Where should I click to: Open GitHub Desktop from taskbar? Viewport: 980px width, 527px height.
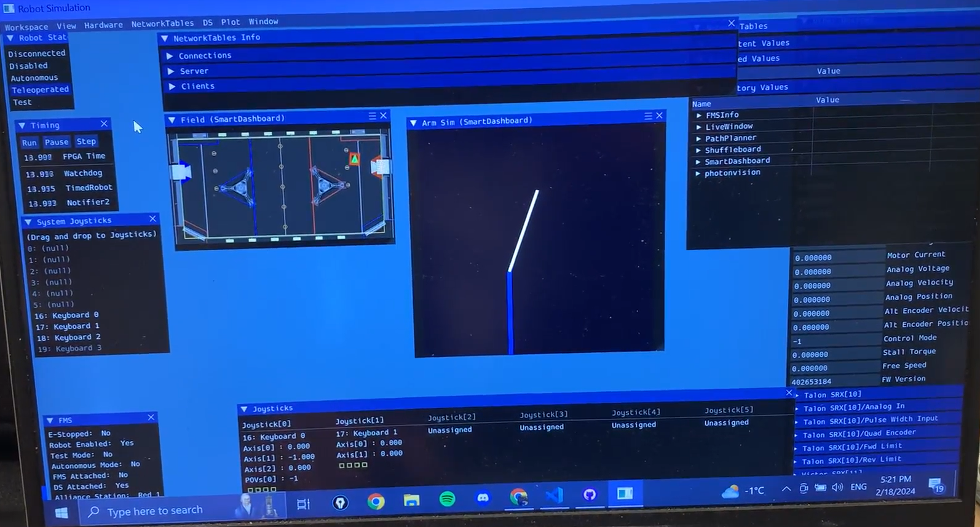tap(589, 494)
